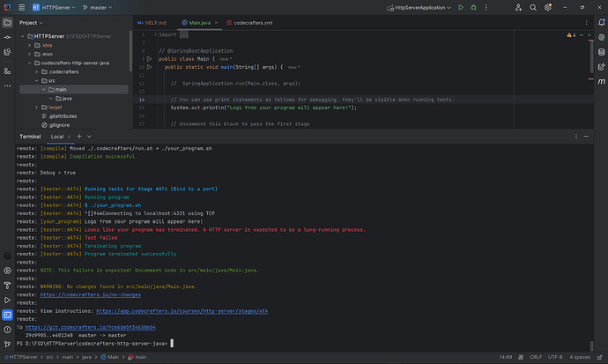This screenshot has height=364, width=608.
Task: Open the Problems tool window
Action: [x=7, y=330]
